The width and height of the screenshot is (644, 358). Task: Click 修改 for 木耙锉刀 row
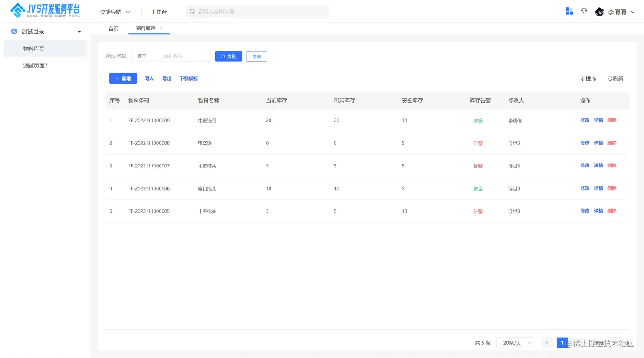(585, 120)
